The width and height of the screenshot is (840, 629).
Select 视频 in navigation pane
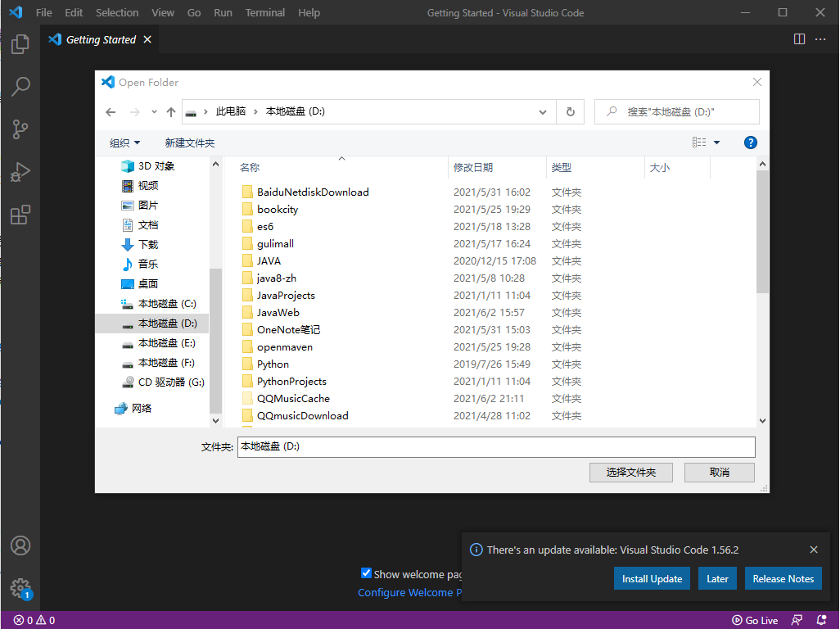click(x=140, y=186)
